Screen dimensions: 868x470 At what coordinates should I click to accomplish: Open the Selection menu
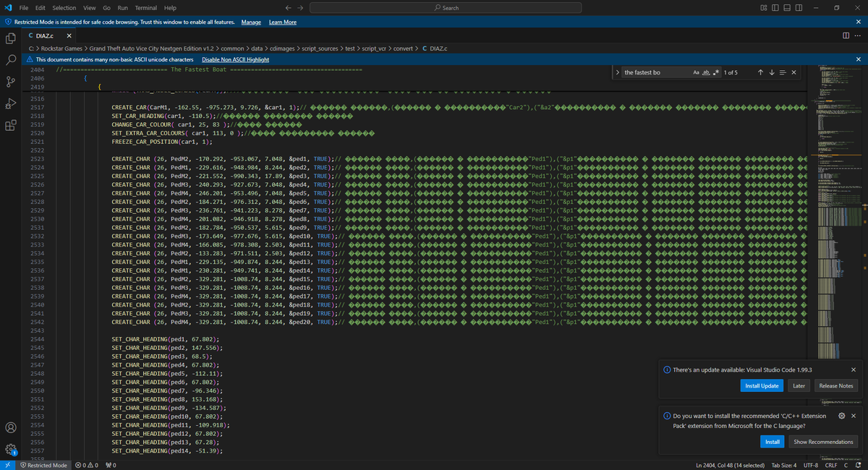(64, 7)
